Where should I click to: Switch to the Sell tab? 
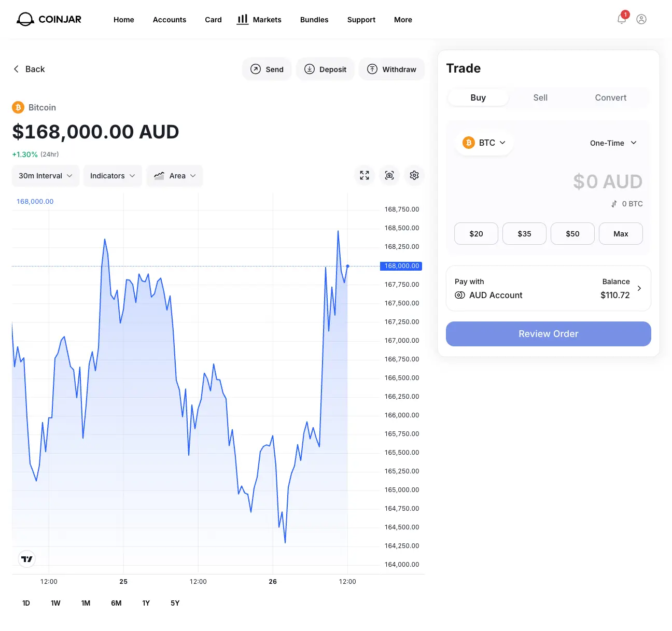tap(540, 97)
